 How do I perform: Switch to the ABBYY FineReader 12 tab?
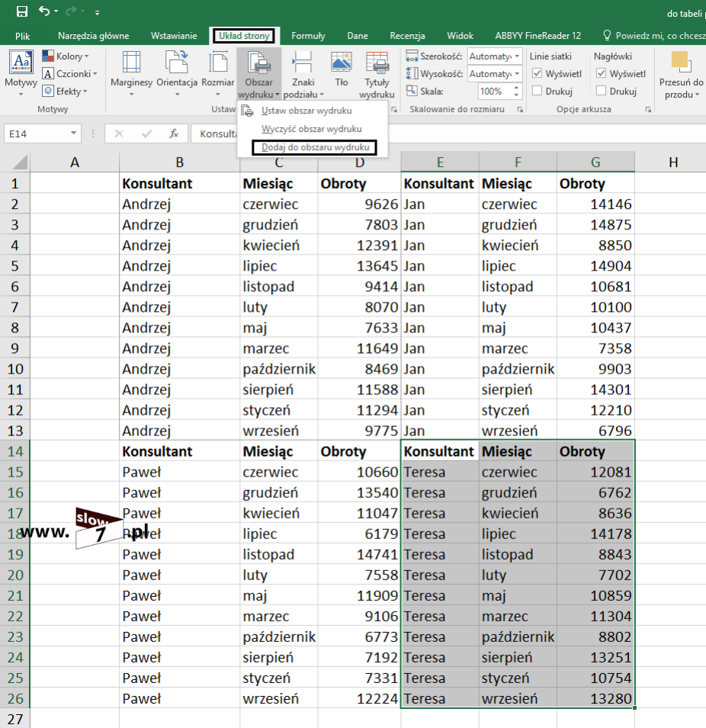tap(538, 36)
